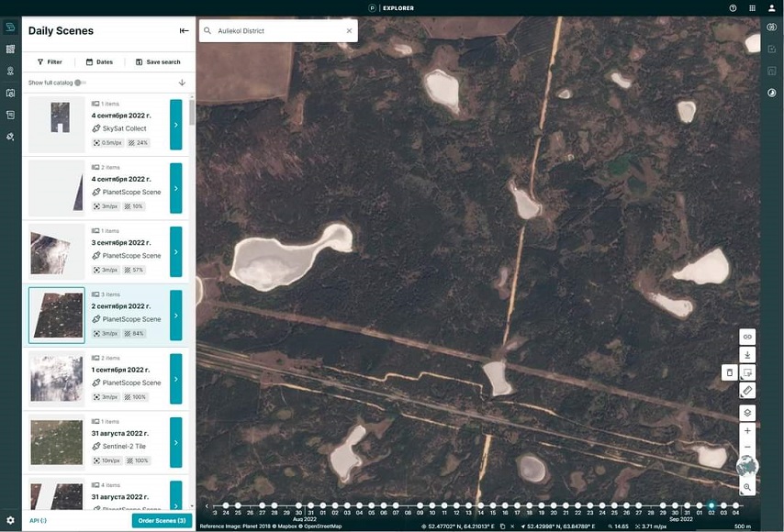Image resolution: width=784 pixels, height=532 pixels.
Task: Click the ruler measure tool
Action: [747, 391]
